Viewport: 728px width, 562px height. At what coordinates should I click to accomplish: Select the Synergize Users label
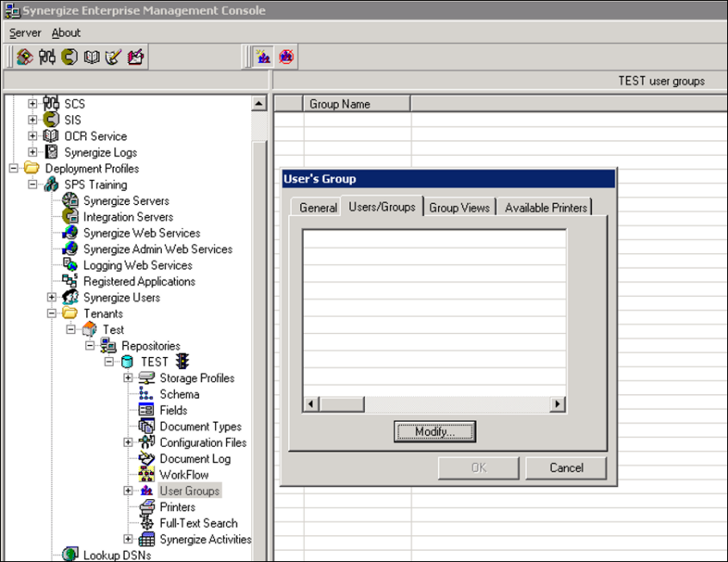(121, 297)
